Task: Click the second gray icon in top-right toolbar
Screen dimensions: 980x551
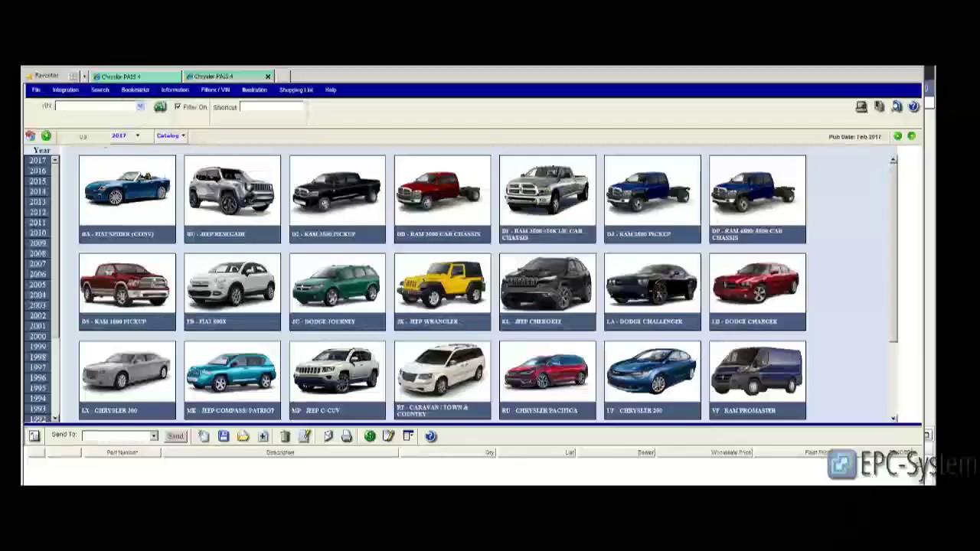Action: point(879,107)
